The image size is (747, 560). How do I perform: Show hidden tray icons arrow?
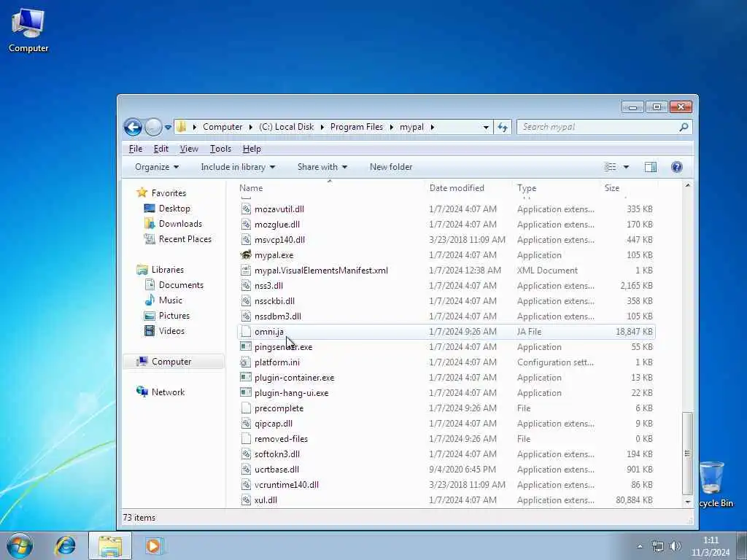[640, 546]
